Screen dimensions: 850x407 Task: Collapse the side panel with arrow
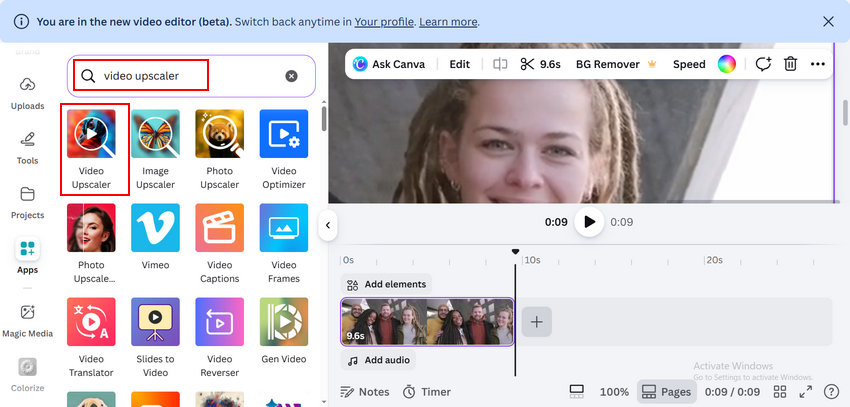(327, 225)
